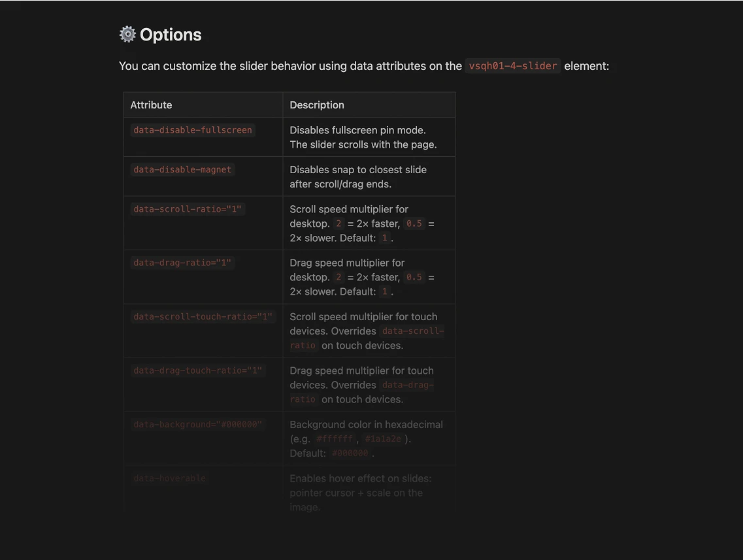Image resolution: width=743 pixels, height=560 pixels.
Task: Select the vsqh01-4-slider inline code
Action: [513, 66]
